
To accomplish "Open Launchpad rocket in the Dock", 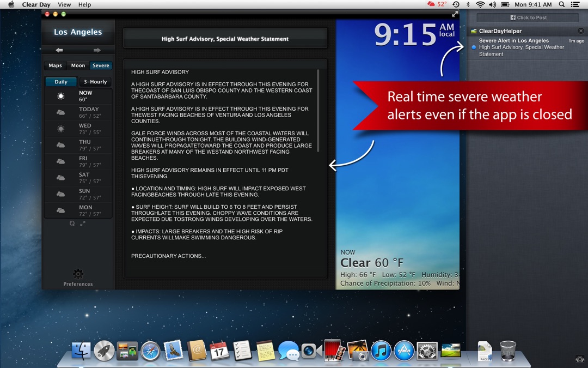I will click(104, 351).
